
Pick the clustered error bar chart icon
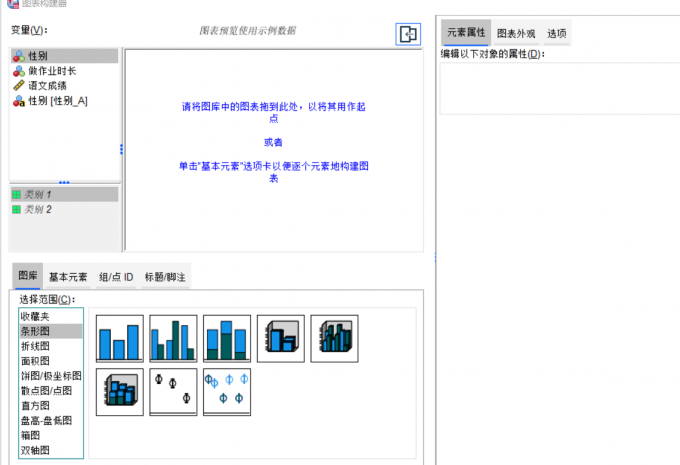coord(227,392)
